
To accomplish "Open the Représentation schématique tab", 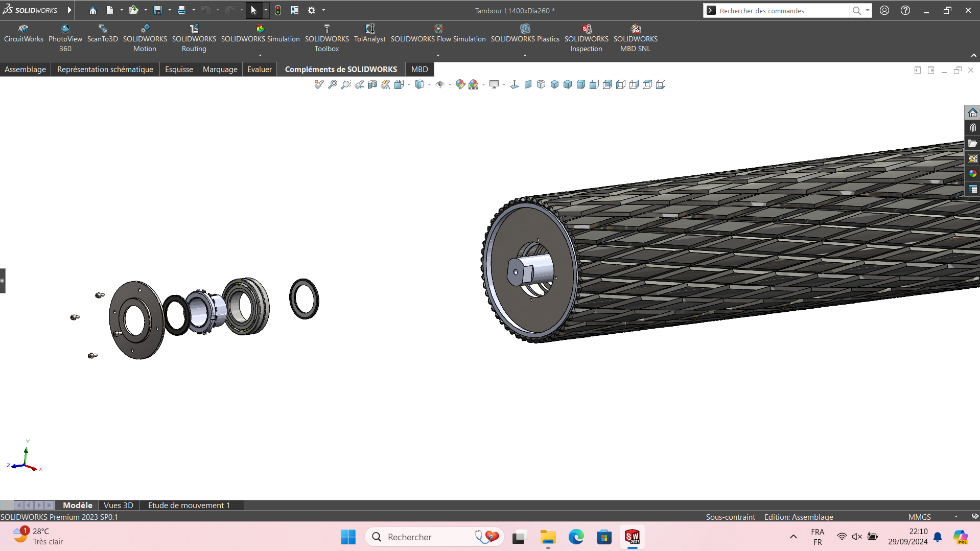I will [105, 70].
